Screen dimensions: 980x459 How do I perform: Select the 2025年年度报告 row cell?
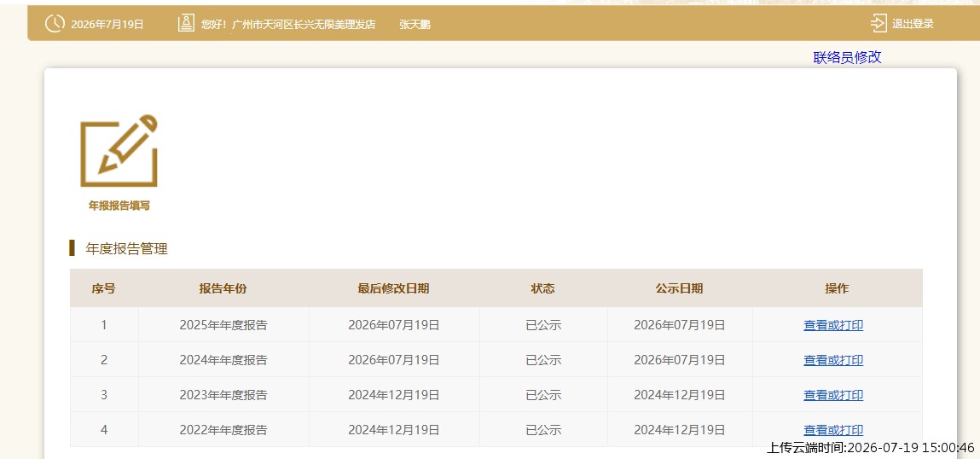pyautogui.click(x=223, y=325)
